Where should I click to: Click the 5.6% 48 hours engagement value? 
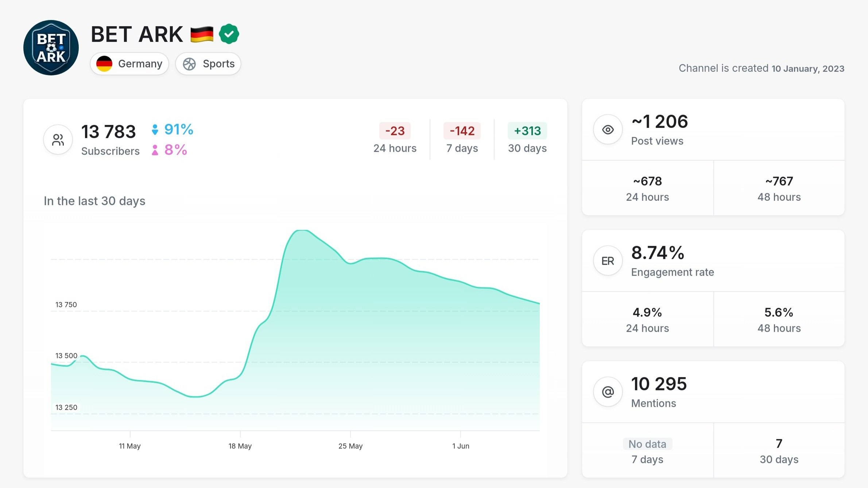(779, 312)
